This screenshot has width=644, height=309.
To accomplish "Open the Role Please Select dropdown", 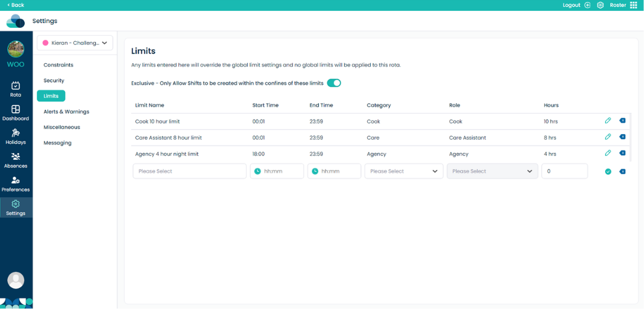I will (x=492, y=171).
